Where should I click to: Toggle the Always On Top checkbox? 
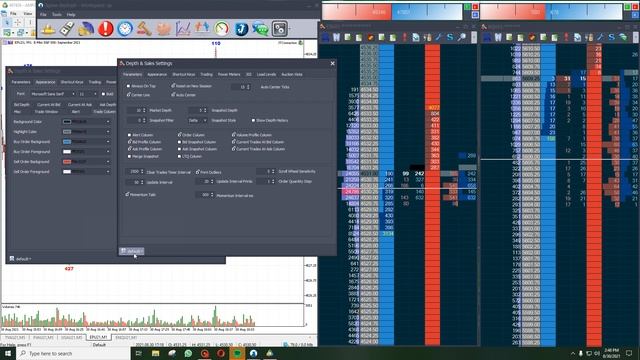tap(129, 86)
